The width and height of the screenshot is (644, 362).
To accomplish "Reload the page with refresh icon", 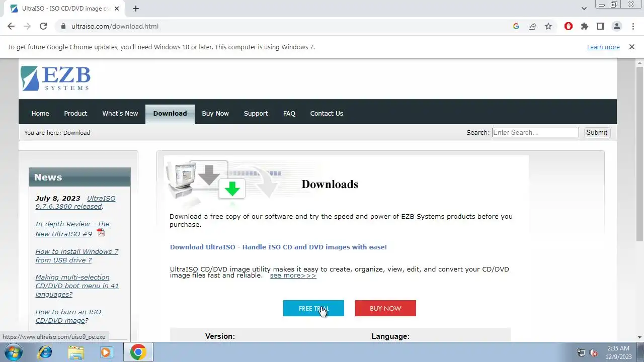I will point(43,26).
